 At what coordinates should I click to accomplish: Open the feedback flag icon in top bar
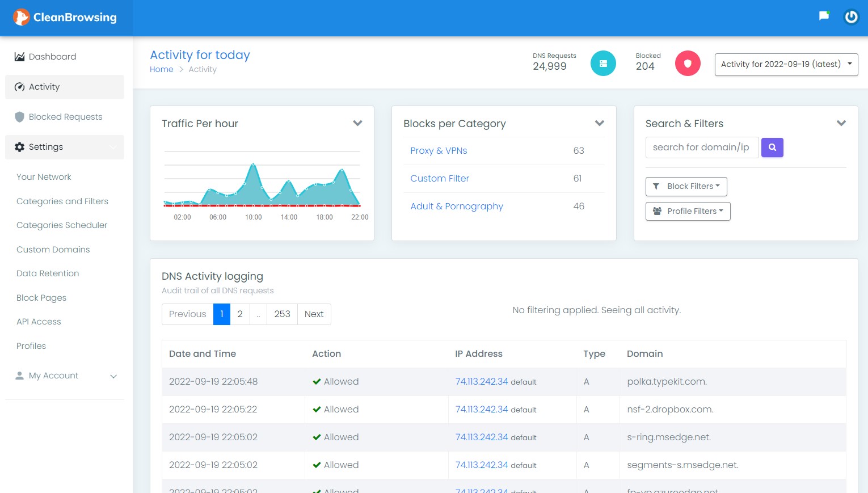tap(823, 16)
